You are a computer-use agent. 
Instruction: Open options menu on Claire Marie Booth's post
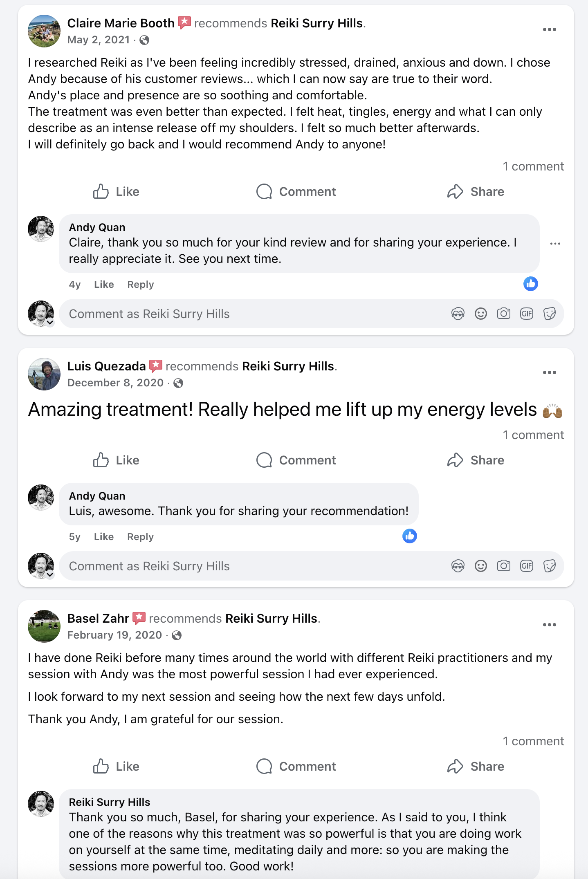(549, 29)
